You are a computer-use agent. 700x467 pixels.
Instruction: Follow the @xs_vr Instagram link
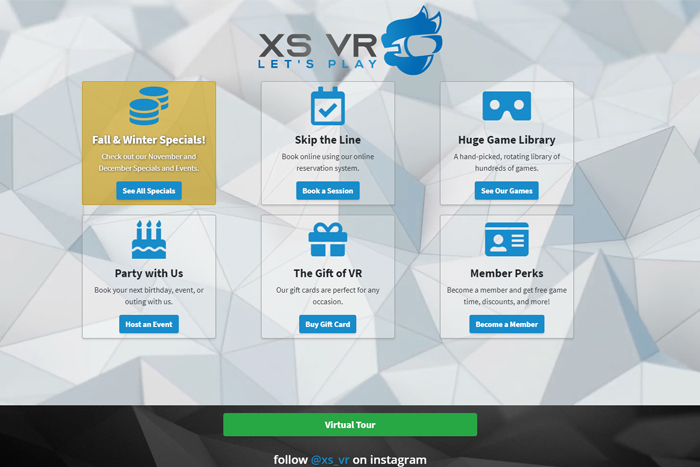coord(330,459)
